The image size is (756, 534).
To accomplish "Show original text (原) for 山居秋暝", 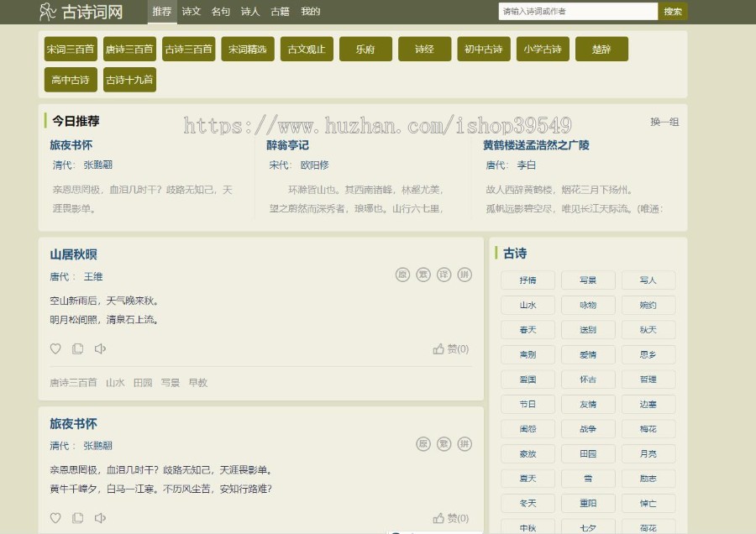I will pos(402,275).
